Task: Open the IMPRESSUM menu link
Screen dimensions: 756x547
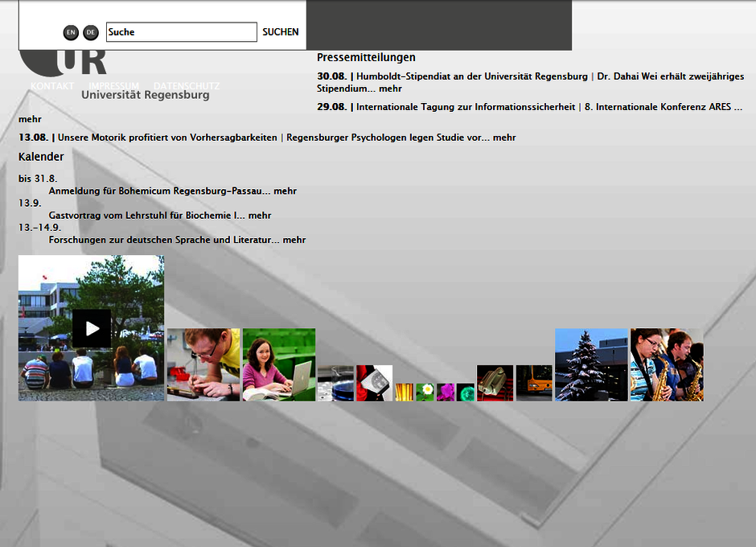Action: click(x=113, y=85)
